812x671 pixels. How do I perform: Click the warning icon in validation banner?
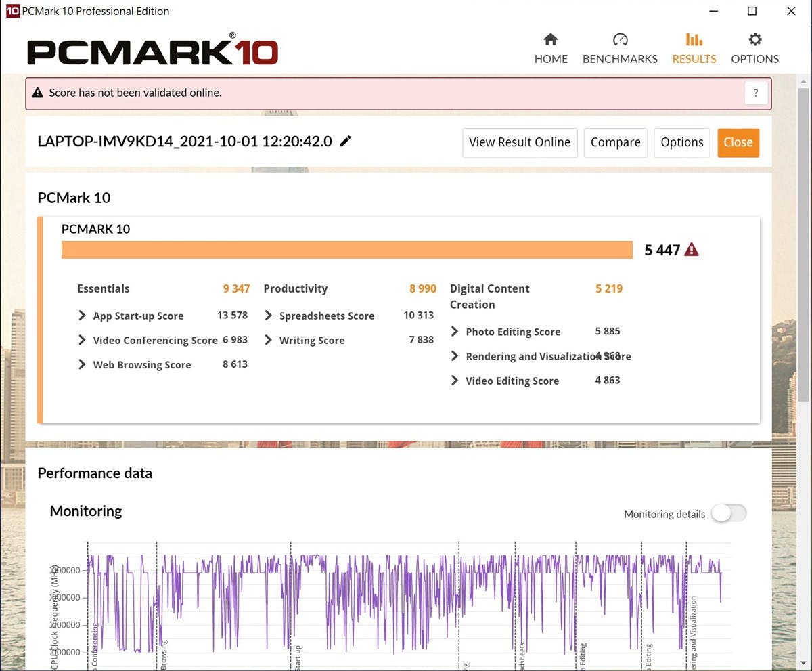tap(37, 93)
